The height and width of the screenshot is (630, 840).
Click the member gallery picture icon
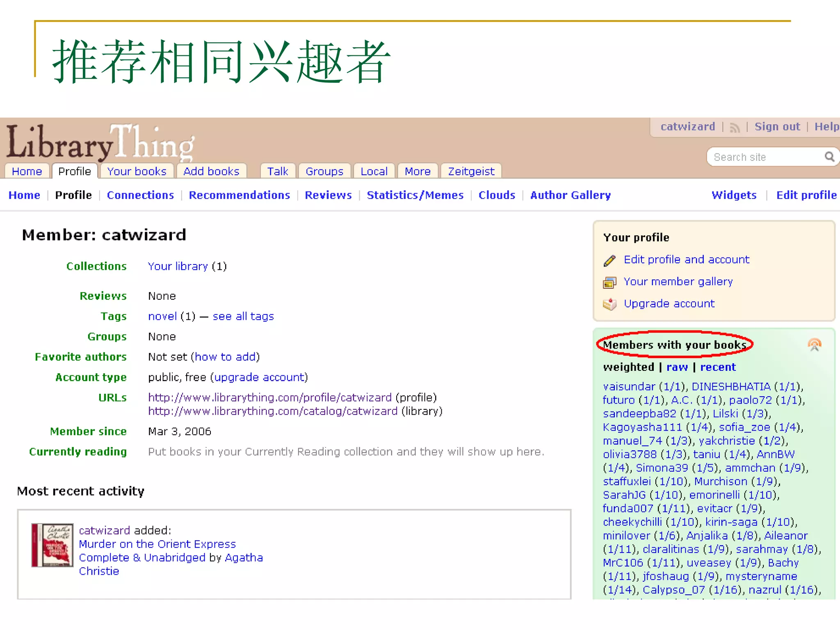point(610,282)
